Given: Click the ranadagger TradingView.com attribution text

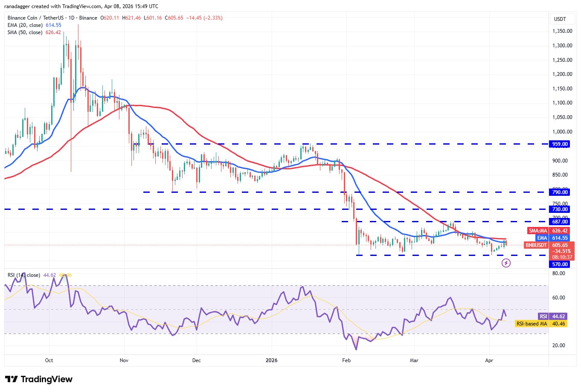Looking at the screenshot, I should tap(81, 6).
